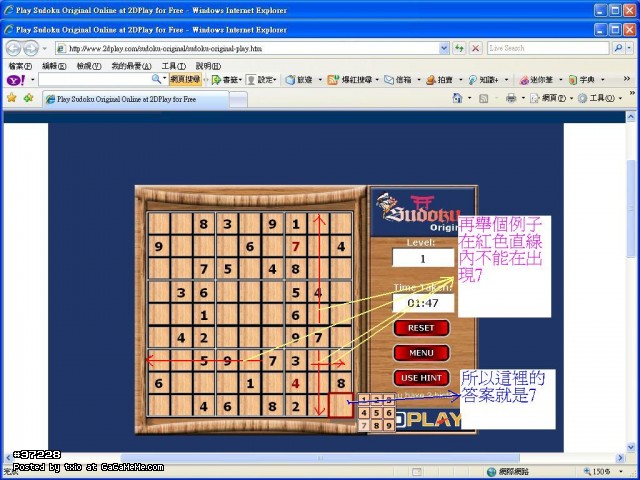Click the 2DPLAY logo banner
The height and width of the screenshot is (480, 640).
(x=429, y=420)
